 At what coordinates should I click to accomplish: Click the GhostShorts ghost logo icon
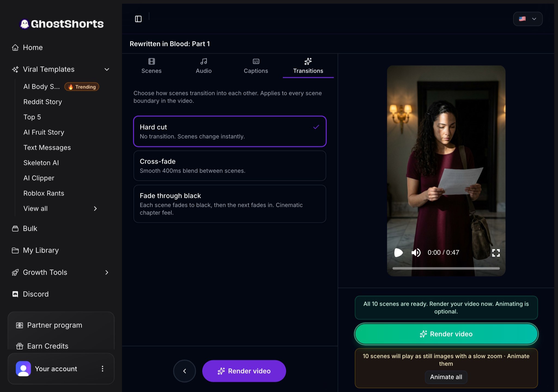pos(25,24)
